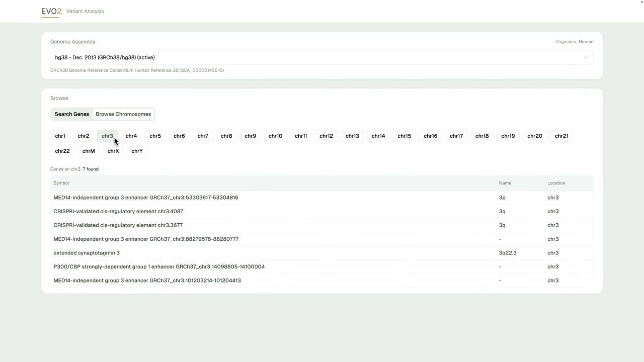Click the Name column header
This screenshot has height=362, width=644.
(x=505, y=183)
